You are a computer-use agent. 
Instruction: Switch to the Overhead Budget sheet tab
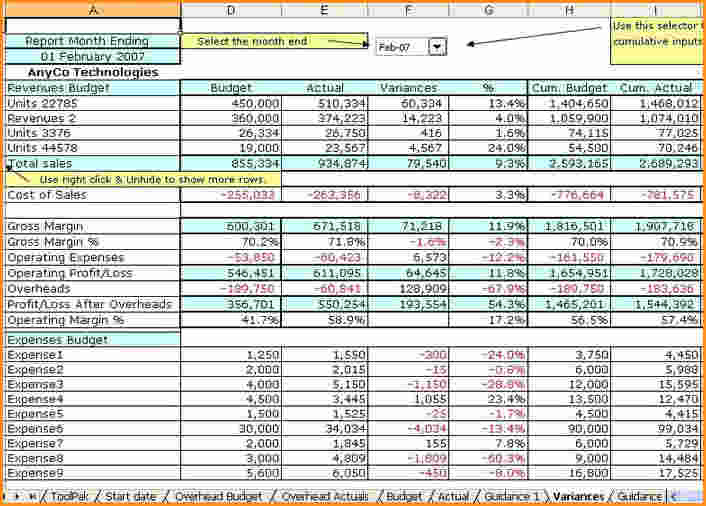pyautogui.click(x=218, y=497)
